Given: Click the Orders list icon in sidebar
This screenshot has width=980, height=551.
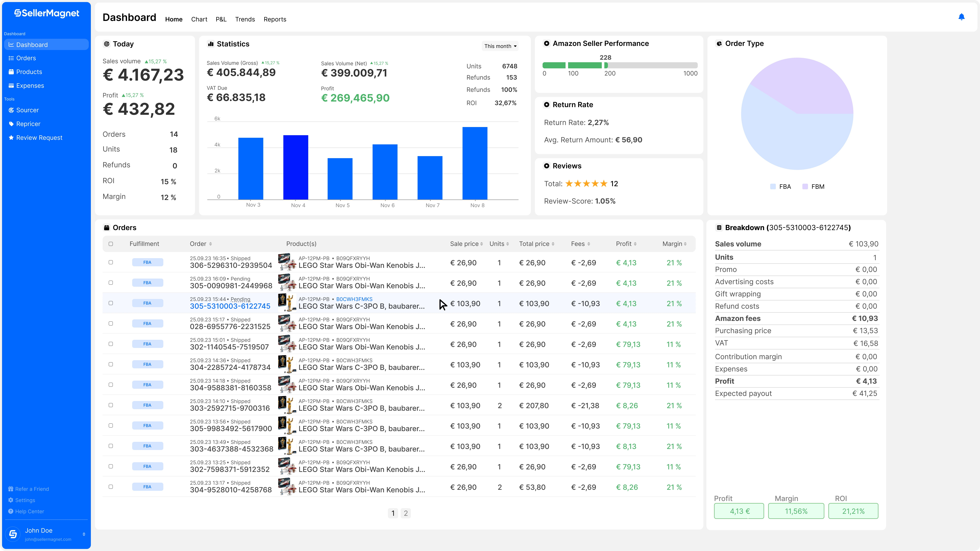Looking at the screenshot, I should 11,58.
